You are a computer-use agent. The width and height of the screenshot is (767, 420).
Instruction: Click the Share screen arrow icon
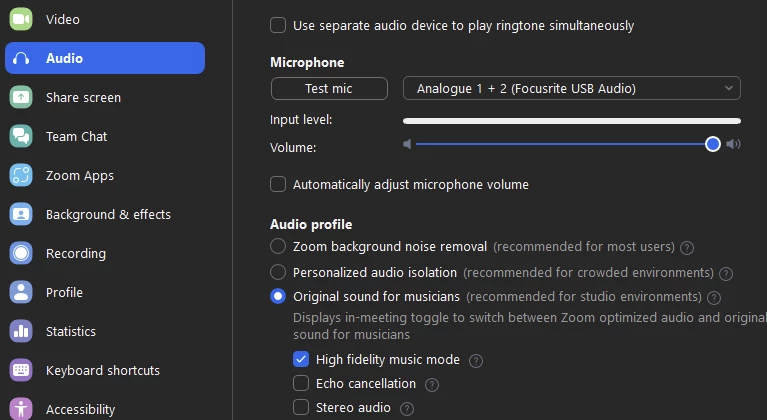[21, 97]
